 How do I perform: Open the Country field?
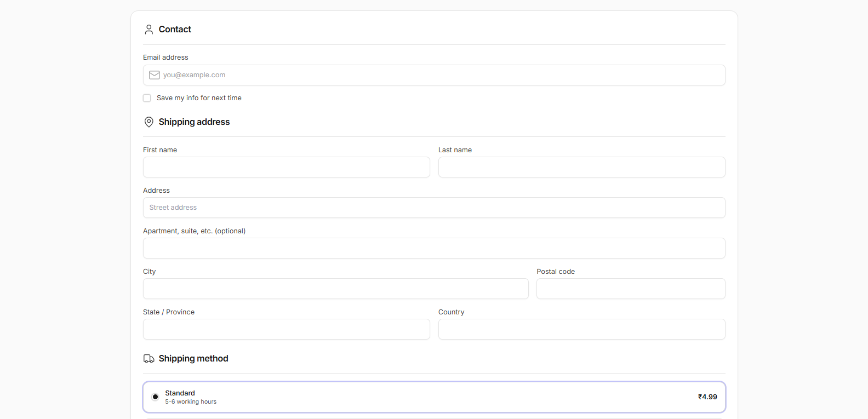[x=581, y=329]
